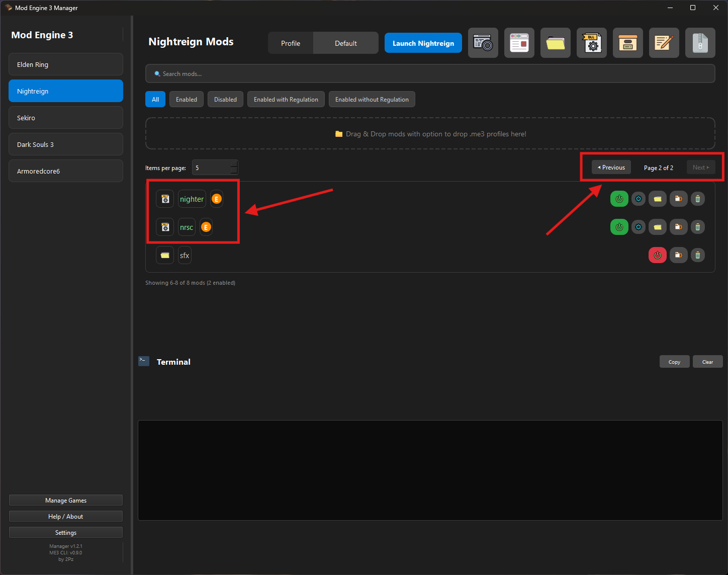Image resolution: width=728 pixels, height=575 pixels.
Task: Click the DLL gear icon in top toolbar
Action: [x=592, y=43]
